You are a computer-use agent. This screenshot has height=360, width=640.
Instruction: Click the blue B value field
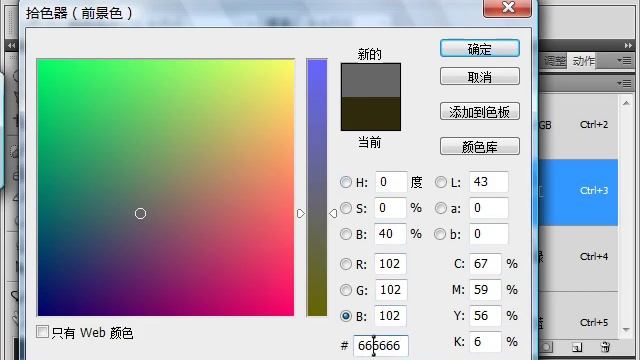click(391, 316)
